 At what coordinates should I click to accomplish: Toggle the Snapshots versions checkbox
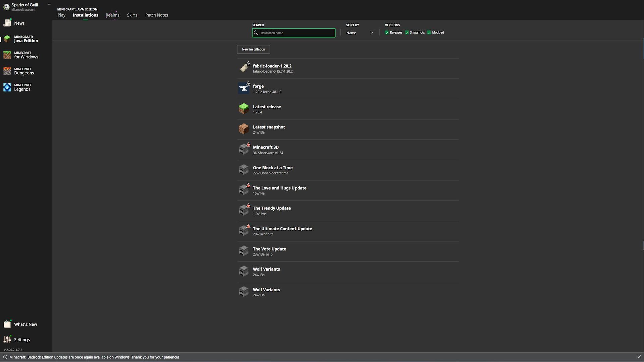click(x=407, y=33)
